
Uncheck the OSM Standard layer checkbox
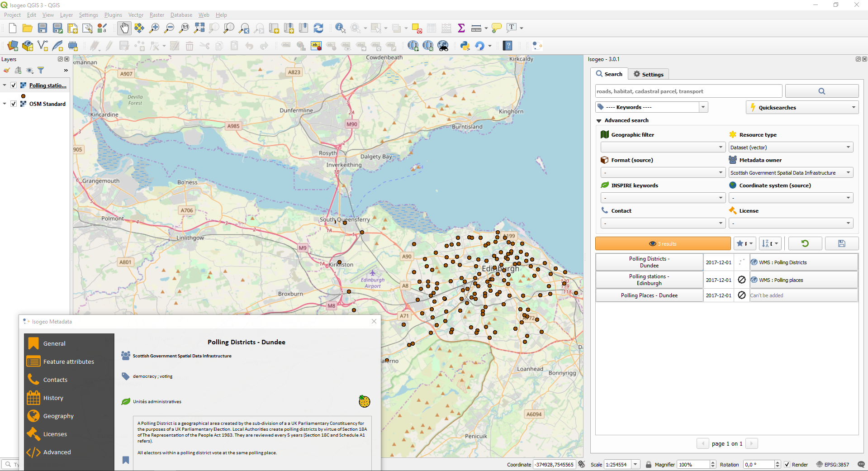coord(14,104)
